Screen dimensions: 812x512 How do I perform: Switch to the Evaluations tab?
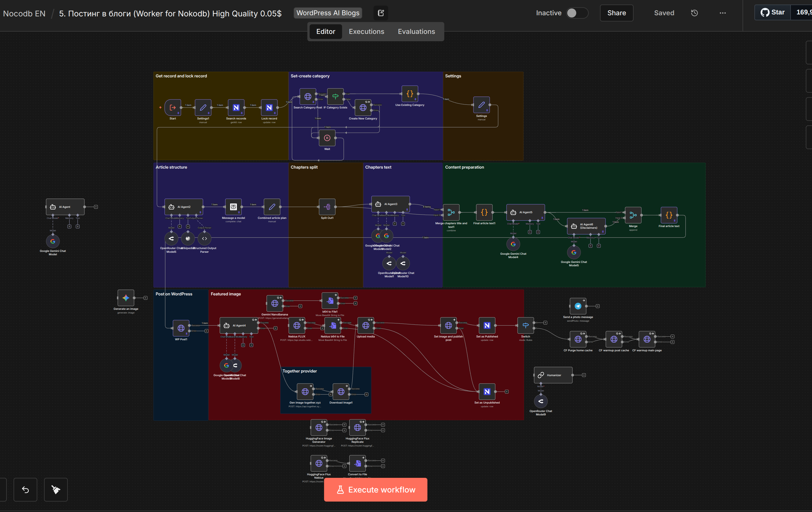[416, 31]
